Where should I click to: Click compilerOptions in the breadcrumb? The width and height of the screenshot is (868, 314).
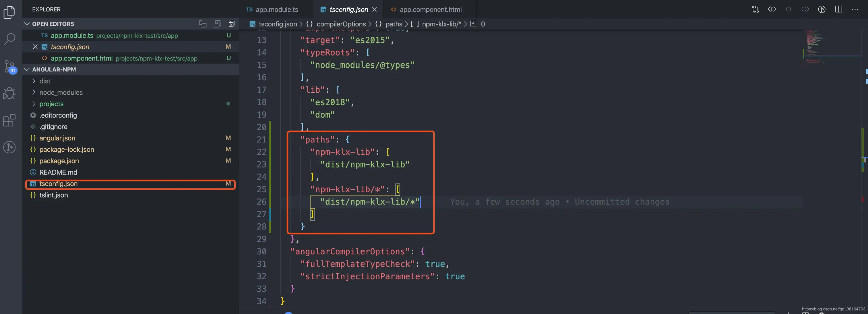pyautogui.click(x=341, y=24)
